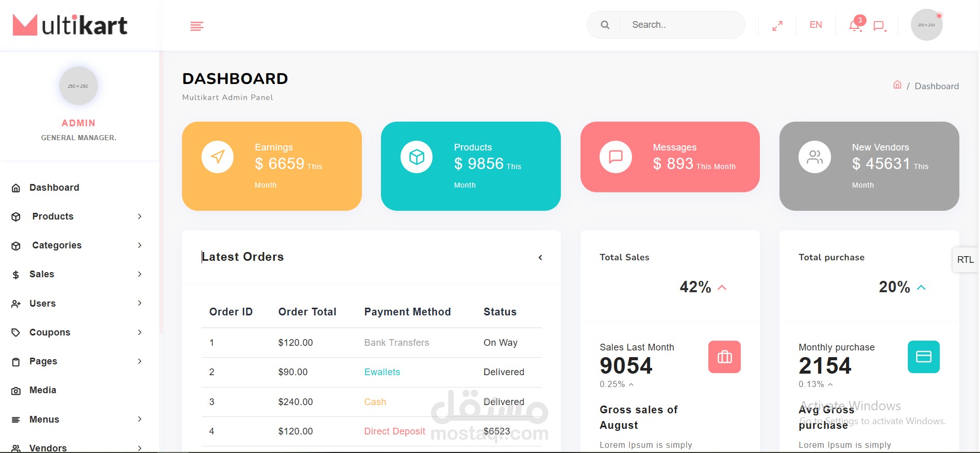Image resolution: width=980 pixels, height=453 pixels.
Task: Click the Sales Last Month briefcase icon
Action: click(x=724, y=357)
